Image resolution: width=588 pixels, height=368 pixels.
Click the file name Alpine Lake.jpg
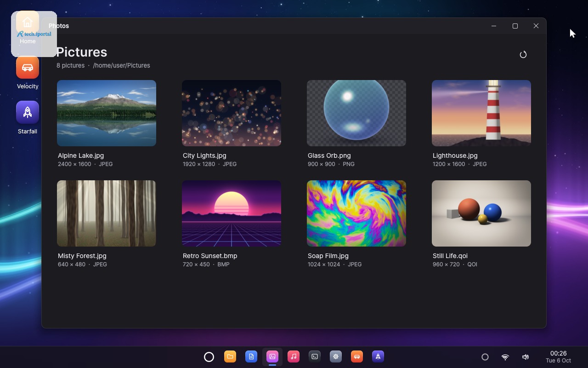coord(81,155)
